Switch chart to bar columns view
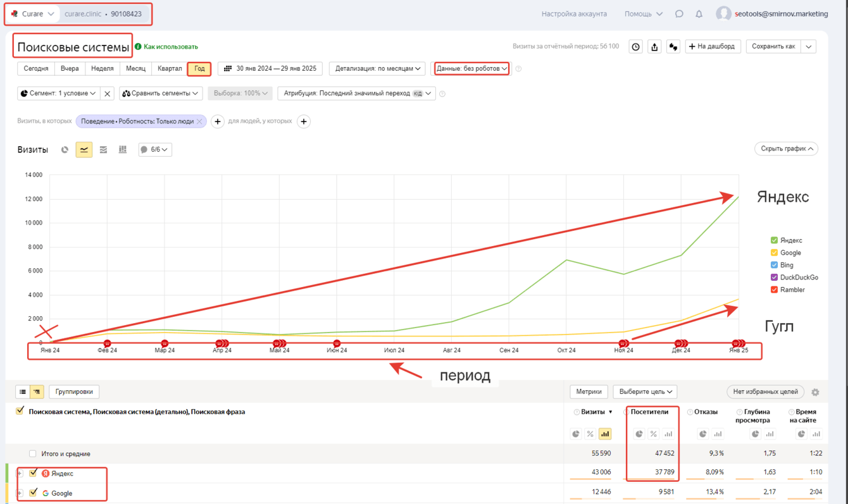Image resolution: width=848 pixels, height=504 pixels. [x=123, y=150]
